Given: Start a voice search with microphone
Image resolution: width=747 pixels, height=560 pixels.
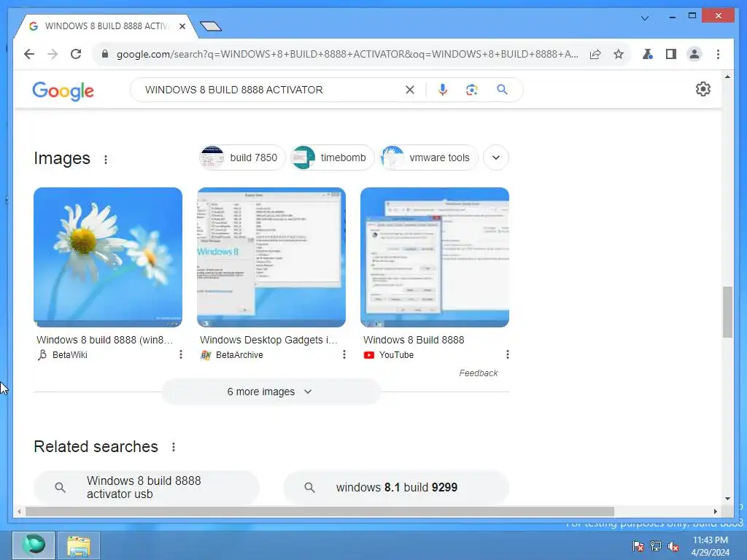Looking at the screenshot, I should 443,90.
